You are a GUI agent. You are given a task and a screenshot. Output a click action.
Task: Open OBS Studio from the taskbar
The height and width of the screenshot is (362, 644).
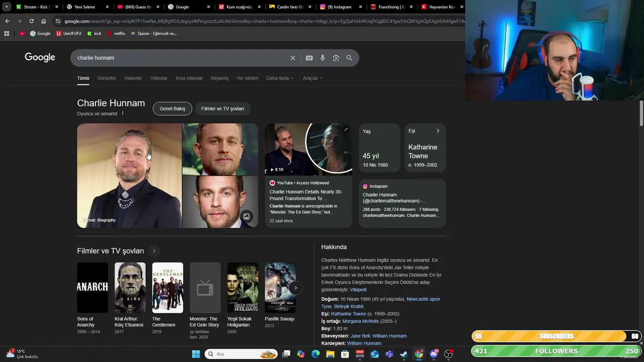click(x=448, y=354)
